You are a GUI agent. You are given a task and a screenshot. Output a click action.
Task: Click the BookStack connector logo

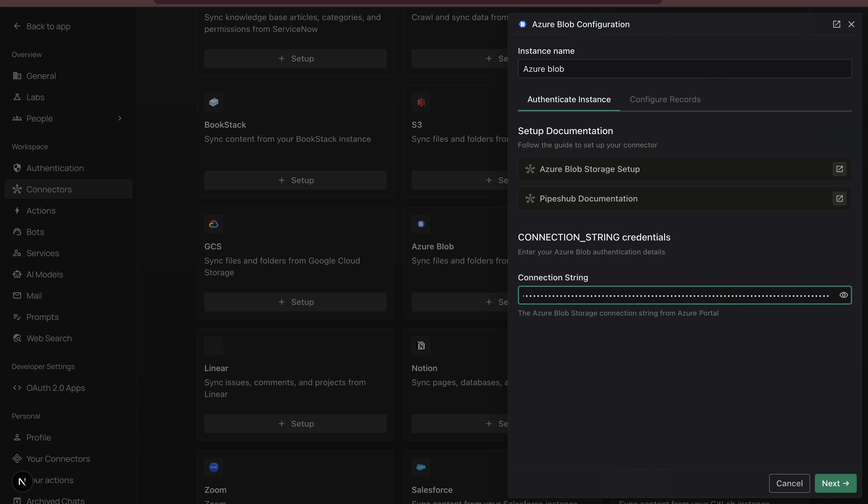[213, 102]
